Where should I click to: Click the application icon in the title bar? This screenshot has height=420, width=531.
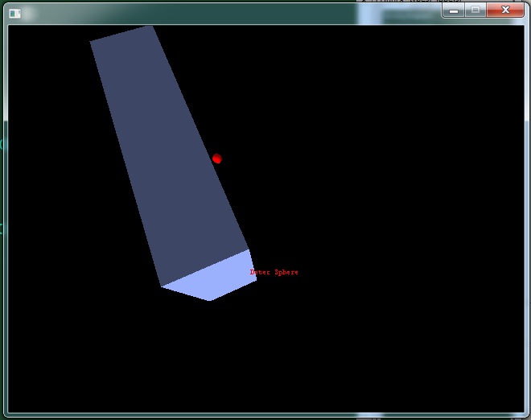pyautogui.click(x=14, y=13)
